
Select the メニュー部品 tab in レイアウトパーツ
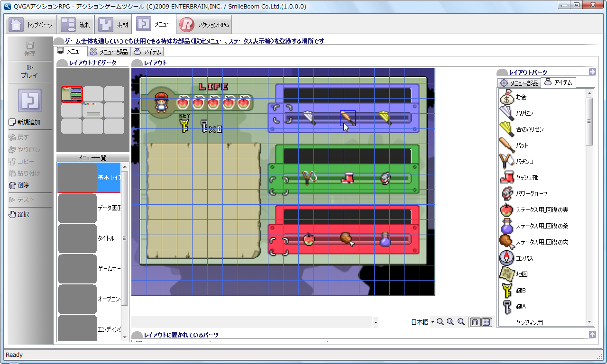519,83
